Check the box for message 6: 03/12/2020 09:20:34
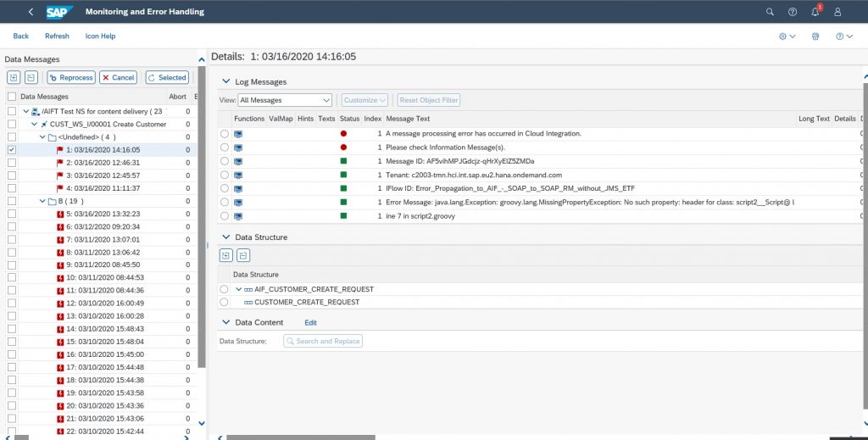This screenshot has height=440, width=868. (x=12, y=226)
